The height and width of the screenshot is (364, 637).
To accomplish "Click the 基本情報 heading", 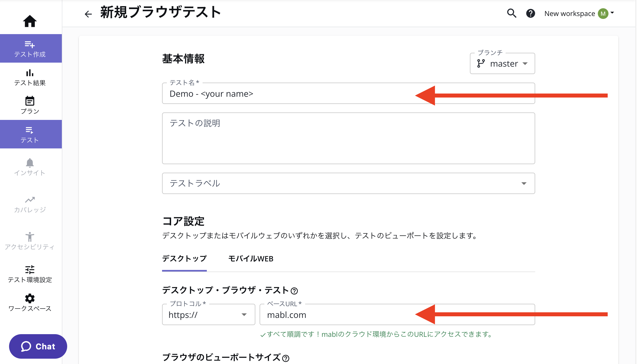I will pyautogui.click(x=183, y=59).
